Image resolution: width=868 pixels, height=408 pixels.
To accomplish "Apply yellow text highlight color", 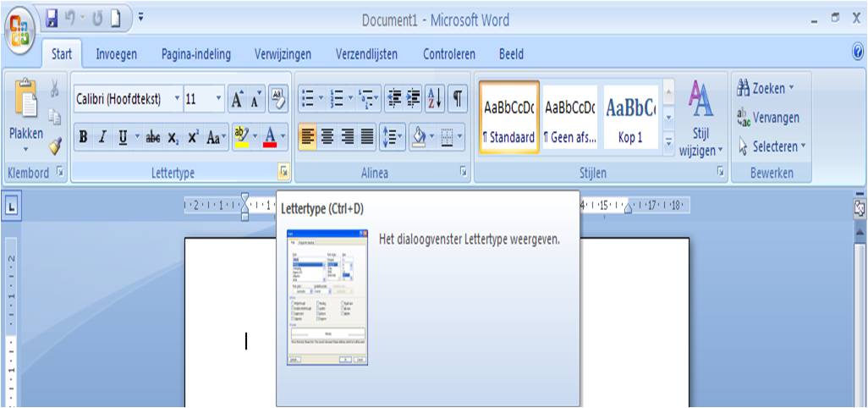I will [241, 137].
